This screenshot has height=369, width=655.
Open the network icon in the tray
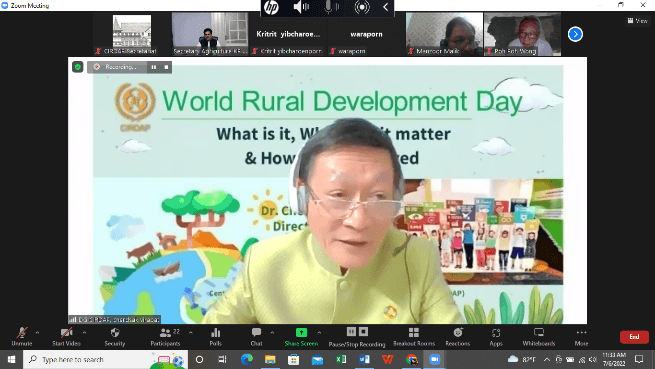click(x=582, y=359)
